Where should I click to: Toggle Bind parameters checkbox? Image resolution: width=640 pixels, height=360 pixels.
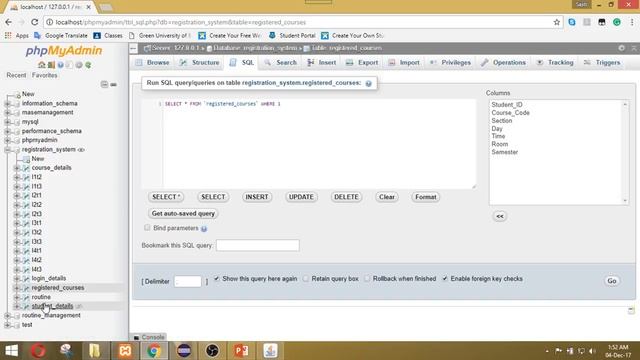(147, 228)
